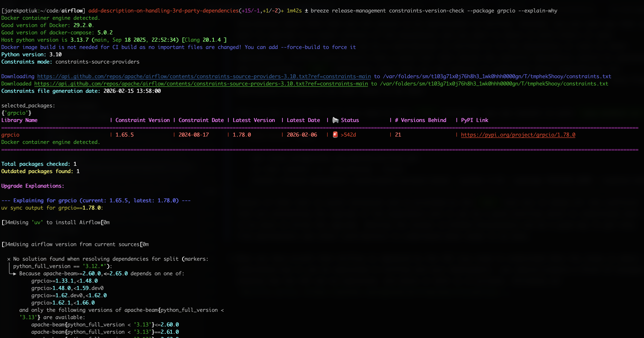Click the rotating-light status icon next to grpcio
The width and height of the screenshot is (644, 338).
(x=335, y=135)
